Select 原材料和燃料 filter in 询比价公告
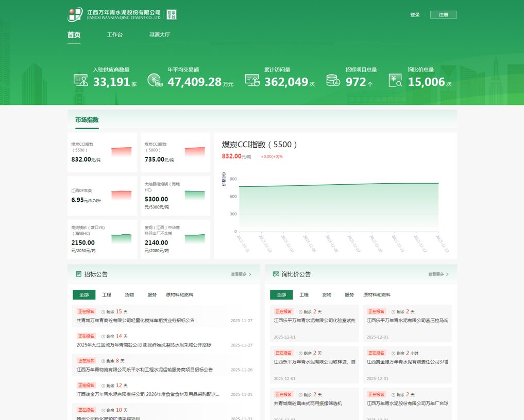The height and width of the screenshot is (420, 524). click(x=377, y=295)
